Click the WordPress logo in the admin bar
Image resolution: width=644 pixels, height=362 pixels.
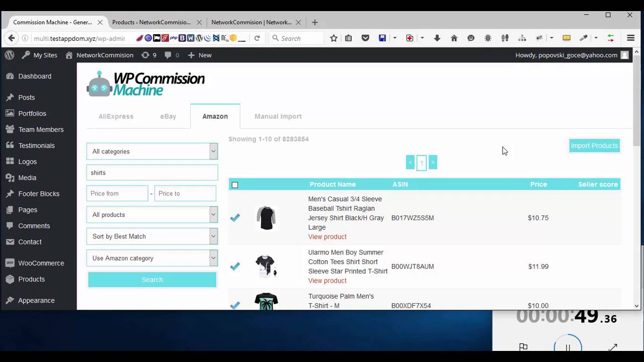pos(10,55)
